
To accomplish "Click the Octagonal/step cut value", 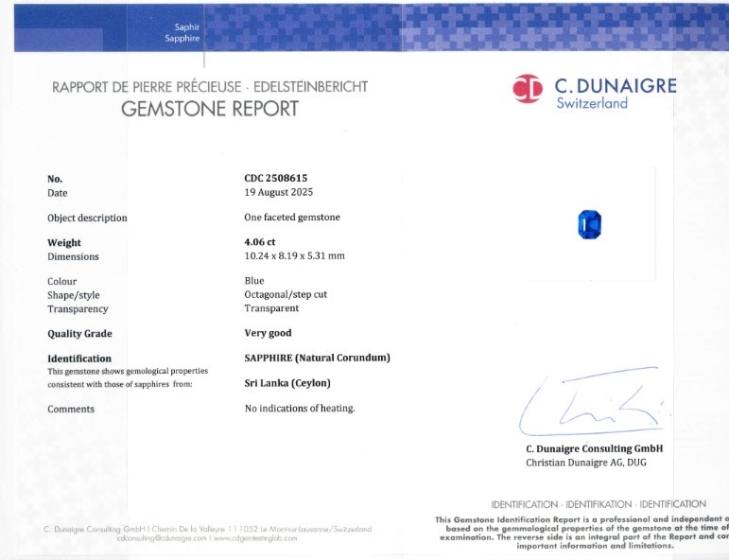I will pyautogui.click(x=286, y=294).
